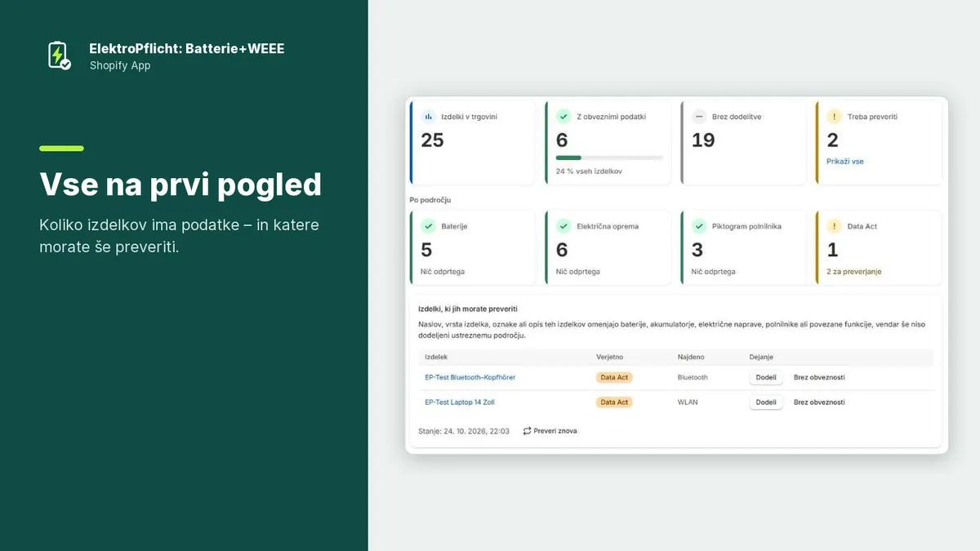Click the Data Act badge in the Bluetooth row
980x551 pixels.
pos(614,377)
